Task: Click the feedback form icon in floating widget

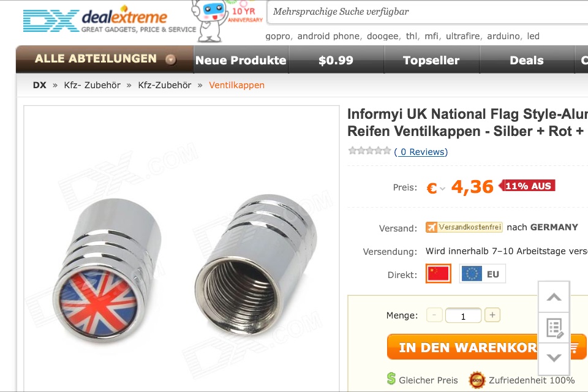Action: point(554,328)
